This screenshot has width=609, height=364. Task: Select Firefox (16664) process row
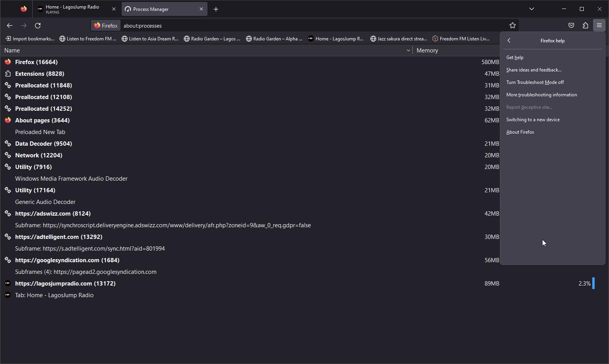click(250, 62)
